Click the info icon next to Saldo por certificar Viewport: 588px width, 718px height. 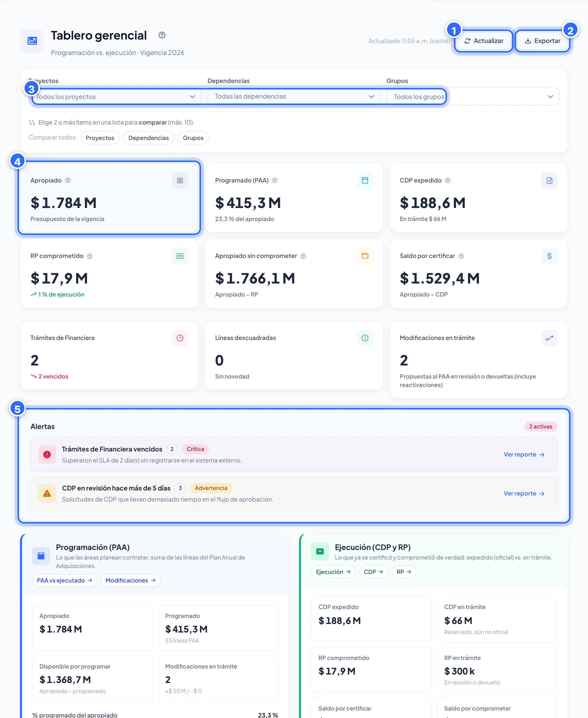pyautogui.click(x=461, y=256)
